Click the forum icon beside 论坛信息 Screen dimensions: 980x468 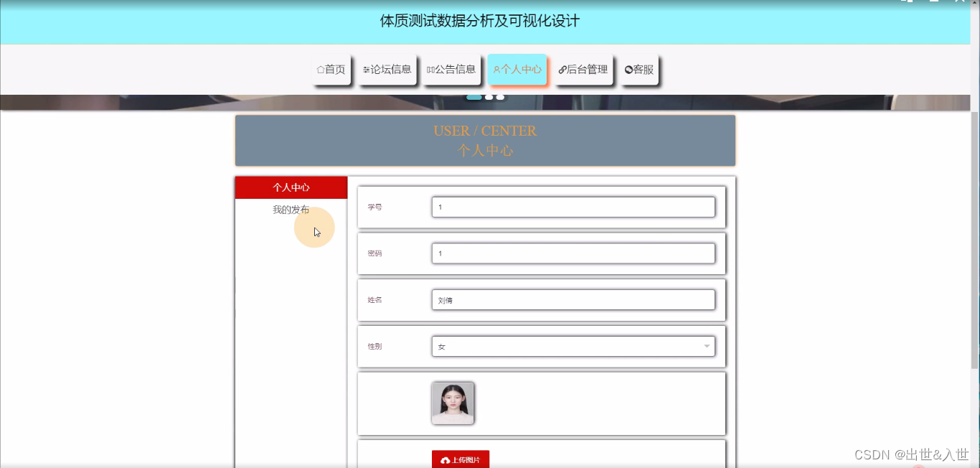pyautogui.click(x=367, y=70)
